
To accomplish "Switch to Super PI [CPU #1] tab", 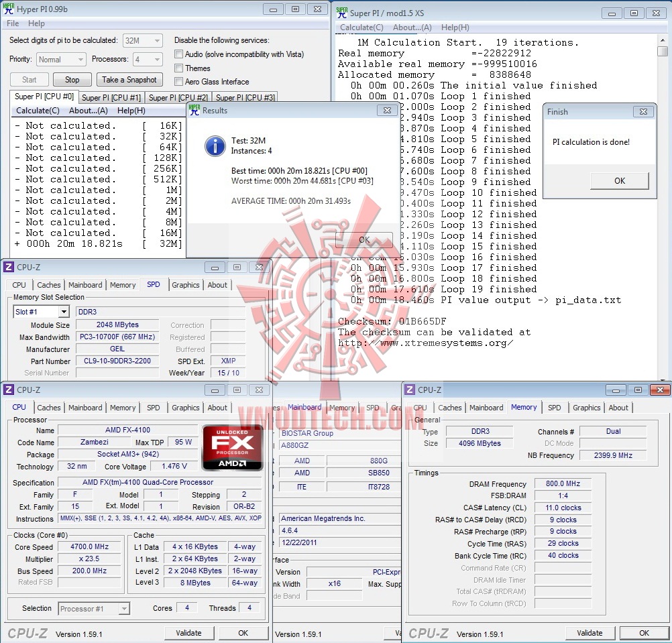I will click(111, 98).
